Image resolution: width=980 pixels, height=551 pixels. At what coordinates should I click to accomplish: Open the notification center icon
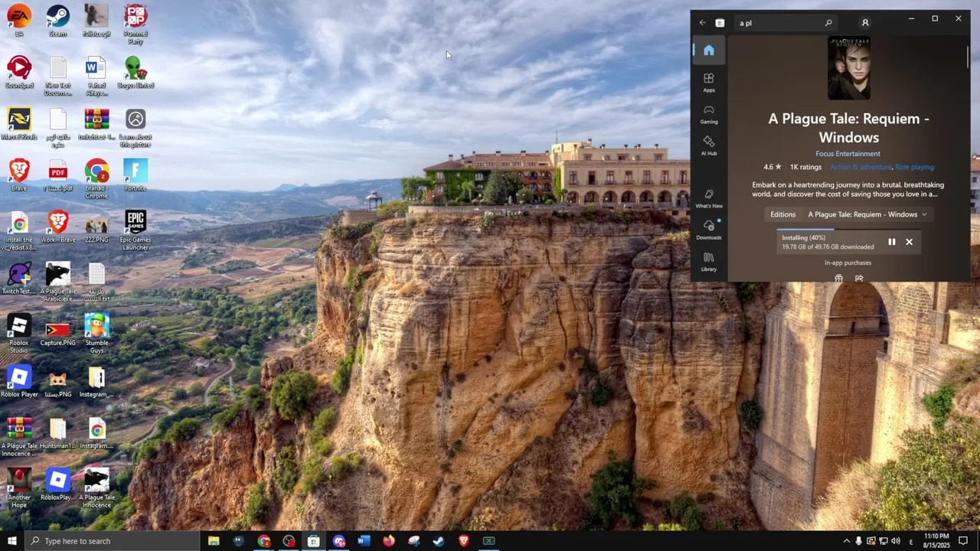[x=963, y=541]
